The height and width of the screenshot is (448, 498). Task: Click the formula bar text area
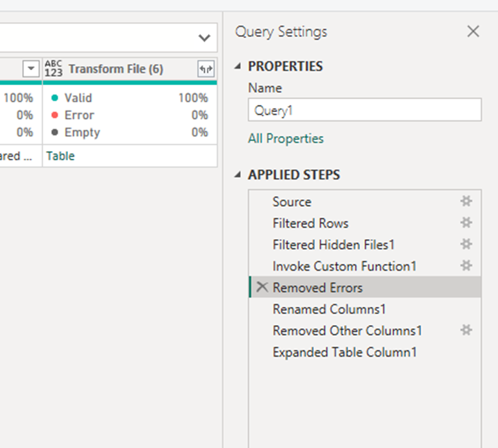click(x=95, y=38)
